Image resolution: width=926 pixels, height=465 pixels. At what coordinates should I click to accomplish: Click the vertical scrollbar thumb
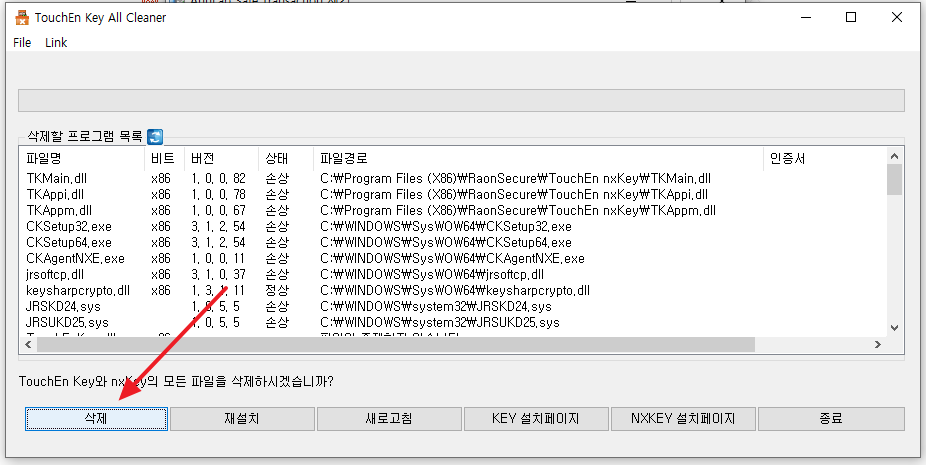(894, 180)
